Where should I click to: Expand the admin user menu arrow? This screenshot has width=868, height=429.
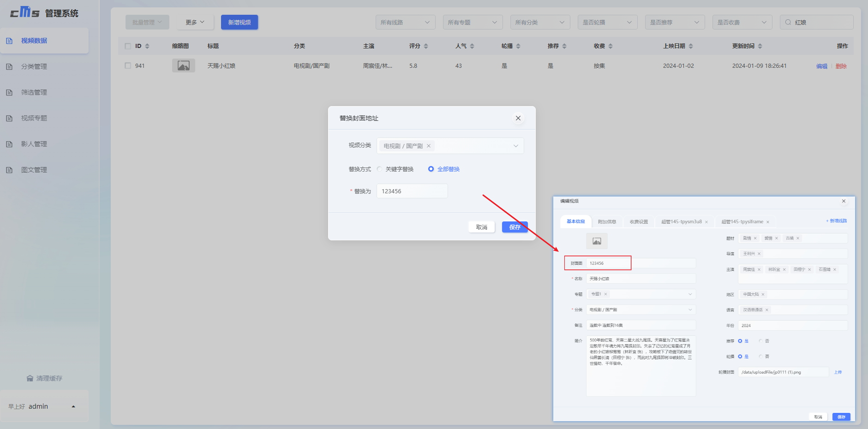pos(73,406)
